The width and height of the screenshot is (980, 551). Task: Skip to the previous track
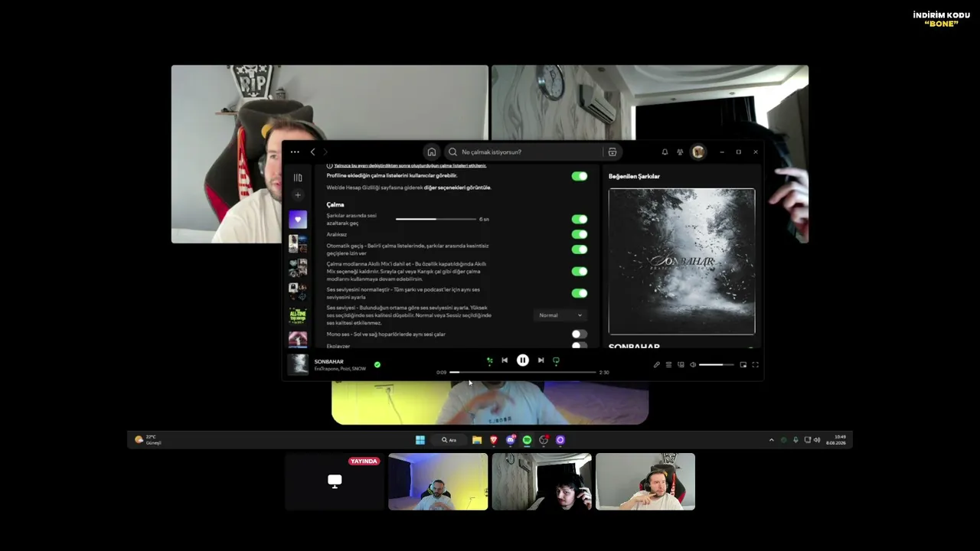(x=505, y=360)
